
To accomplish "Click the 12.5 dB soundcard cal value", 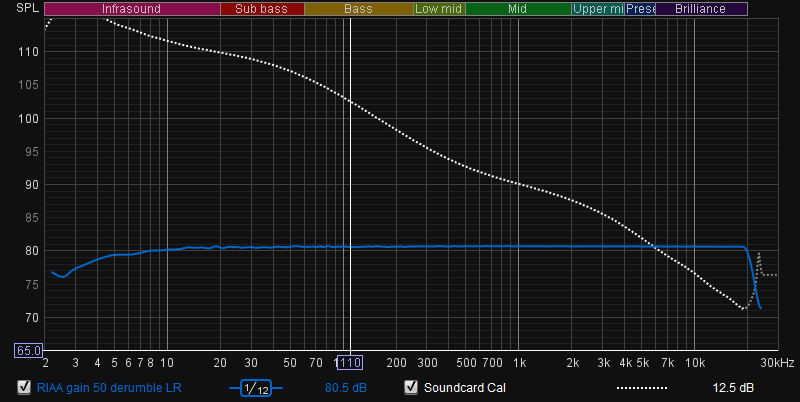I will (x=733, y=388).
